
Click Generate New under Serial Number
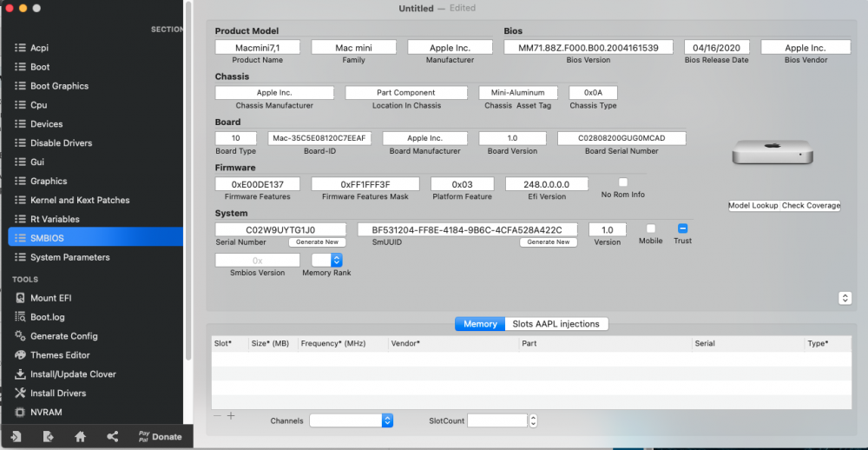317,242
